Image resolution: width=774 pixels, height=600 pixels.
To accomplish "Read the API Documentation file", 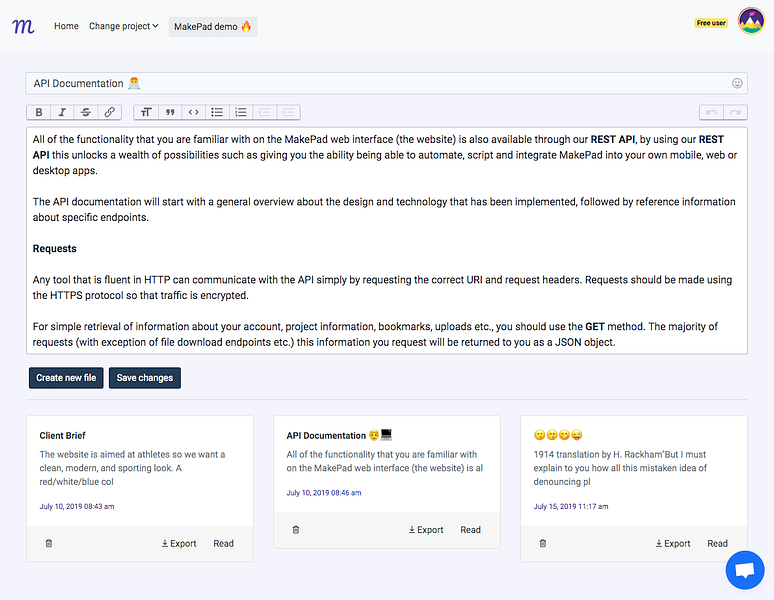I will click(x=470, y=530).
